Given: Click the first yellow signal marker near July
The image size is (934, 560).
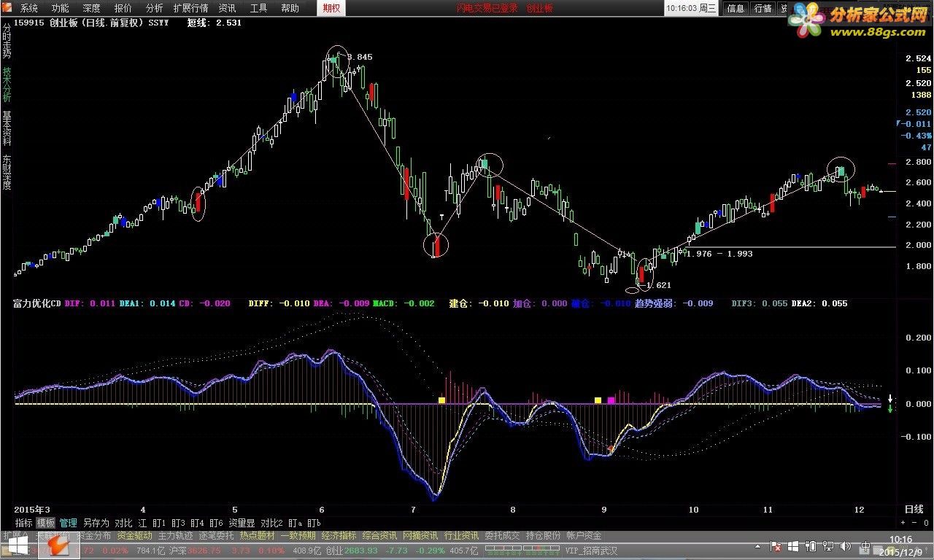Looking at the screenshot, I should coord(441,400).
